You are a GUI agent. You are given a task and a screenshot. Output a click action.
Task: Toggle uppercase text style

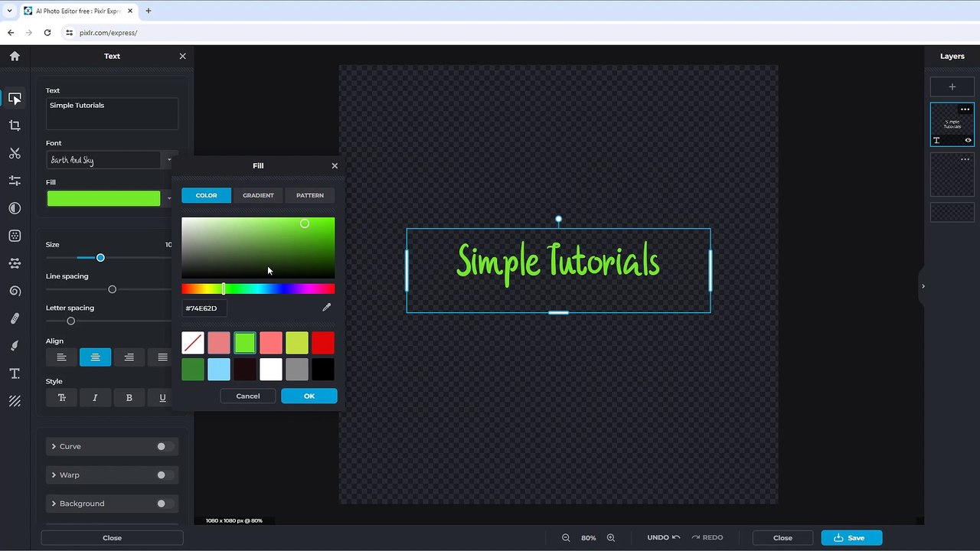(62, 398)
